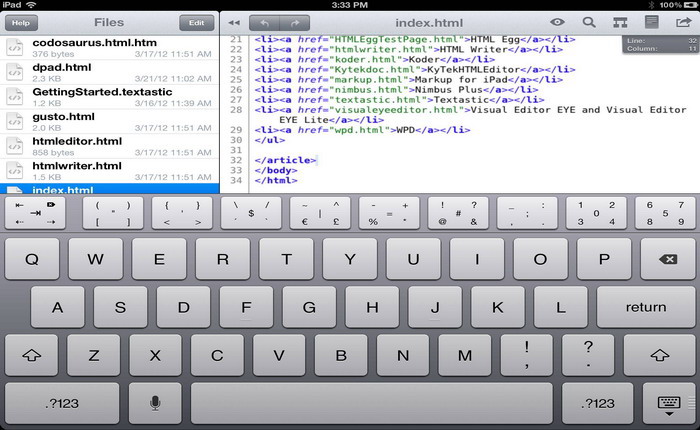Tap the tab arrows key on extra row
This screenshot has width=700, height=430.
tap(36, 213)
